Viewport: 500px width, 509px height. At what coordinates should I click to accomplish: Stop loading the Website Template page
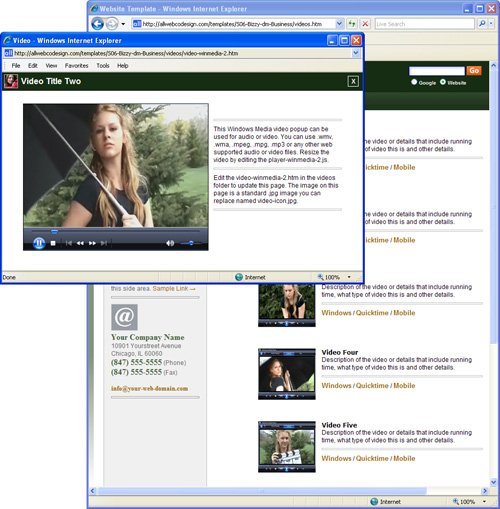pyautogui.click(x=365, y=24)
